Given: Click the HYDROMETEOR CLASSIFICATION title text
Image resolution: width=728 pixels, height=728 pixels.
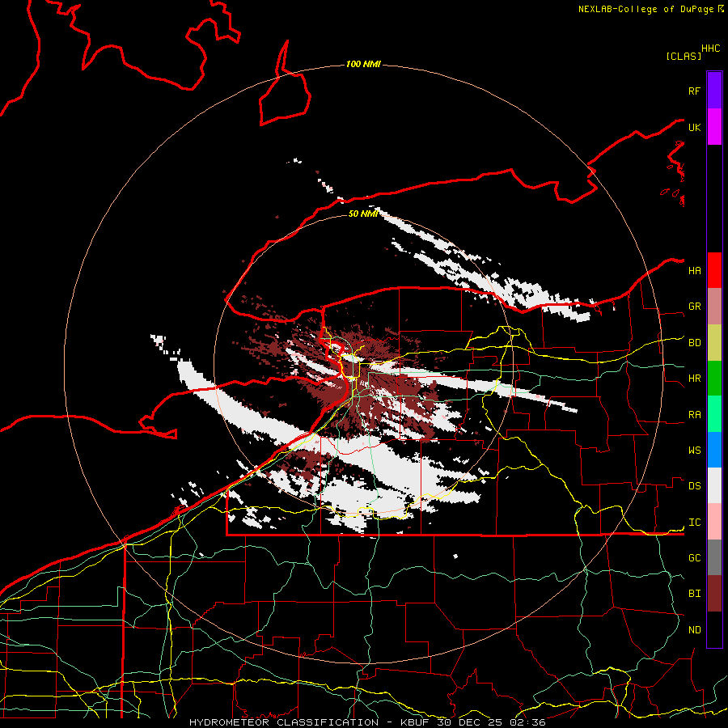Looking at the screenshot, I should [x=284, y=722].
